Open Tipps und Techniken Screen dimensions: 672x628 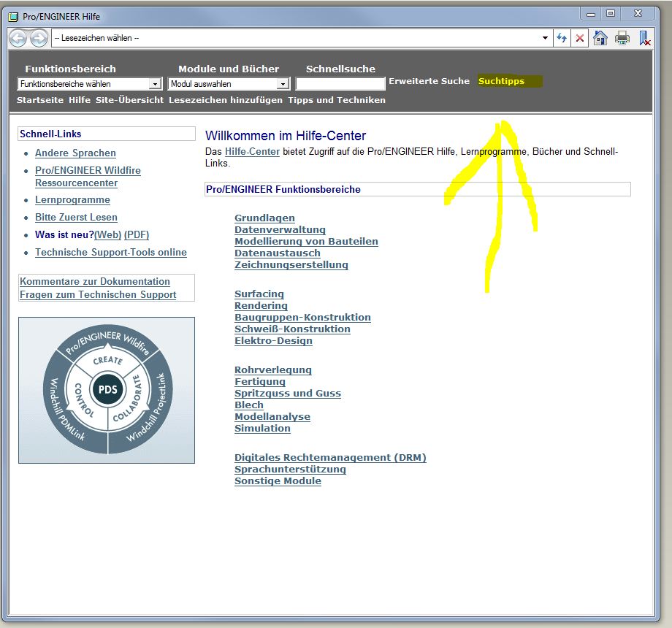(x=337, y=100)
